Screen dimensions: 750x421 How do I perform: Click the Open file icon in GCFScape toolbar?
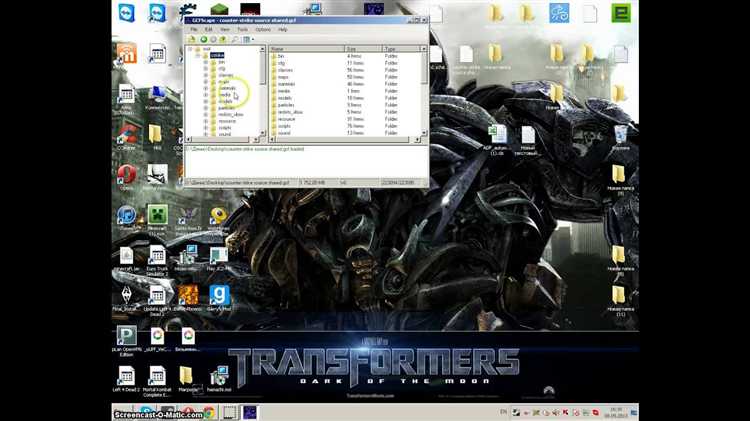(x=192, y=39)
